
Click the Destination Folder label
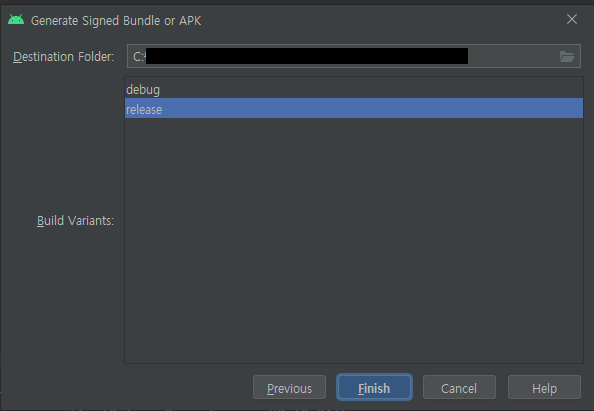(x=64, y=57)
